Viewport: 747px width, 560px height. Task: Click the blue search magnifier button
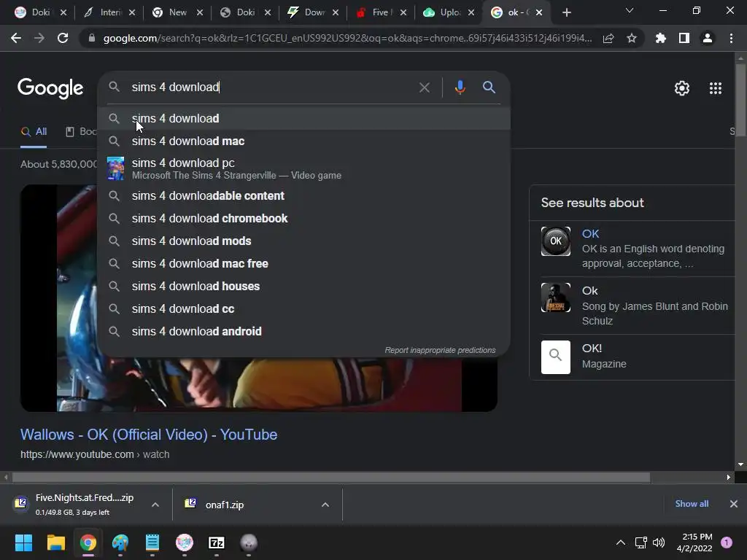[x=489, y=87]
